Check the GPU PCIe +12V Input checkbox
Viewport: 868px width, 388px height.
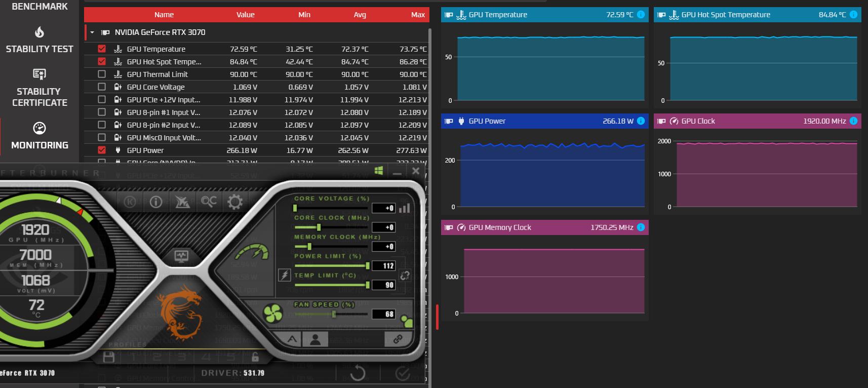pyautogui.click(x=102, y=100)
